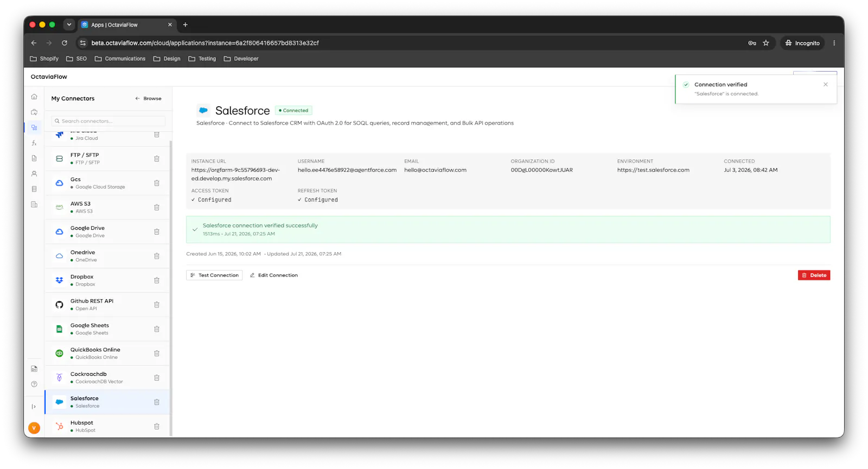Reload the page
The height and width of the screenshot is (469, 868).
[x=65, y=43]
